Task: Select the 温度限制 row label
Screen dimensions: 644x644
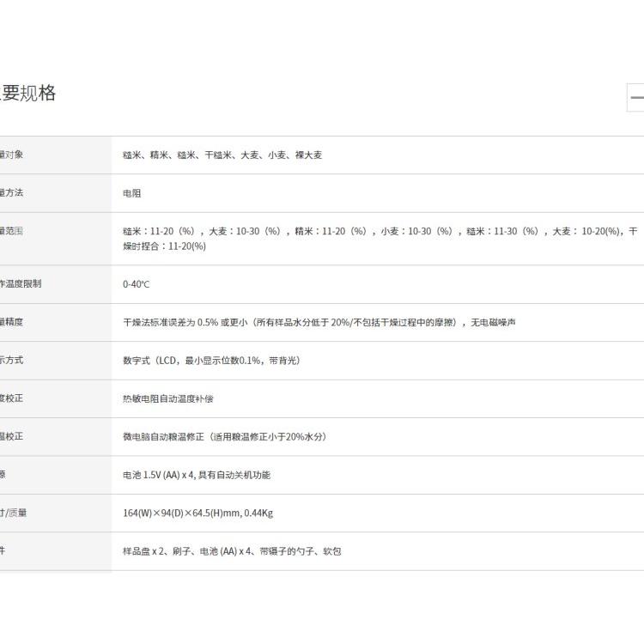Action: pos(21,284)
